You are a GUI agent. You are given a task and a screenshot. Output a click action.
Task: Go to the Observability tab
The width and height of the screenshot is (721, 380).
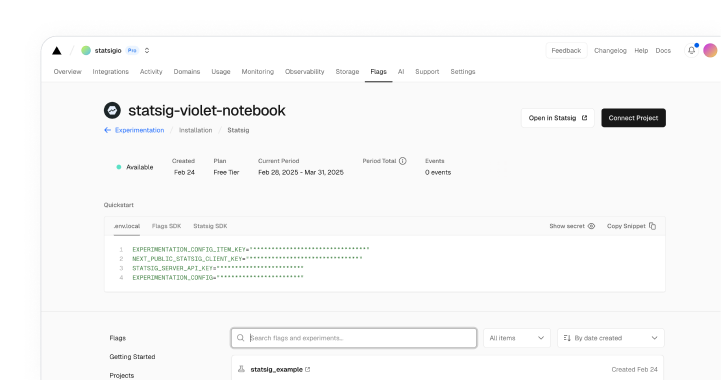(304, 72)
